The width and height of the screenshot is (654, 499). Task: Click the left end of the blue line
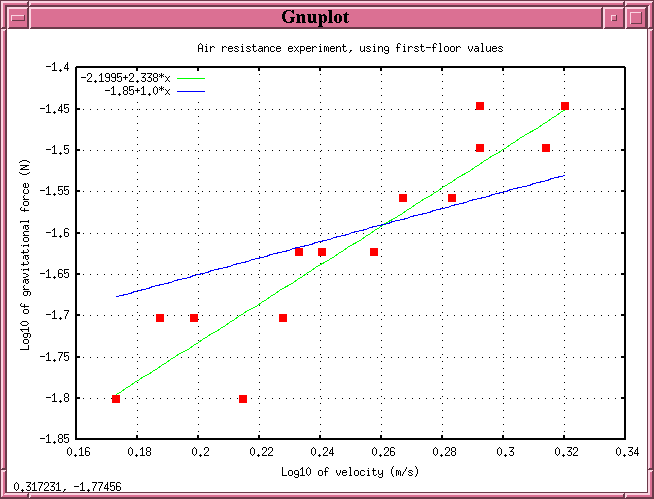point(117,296)
